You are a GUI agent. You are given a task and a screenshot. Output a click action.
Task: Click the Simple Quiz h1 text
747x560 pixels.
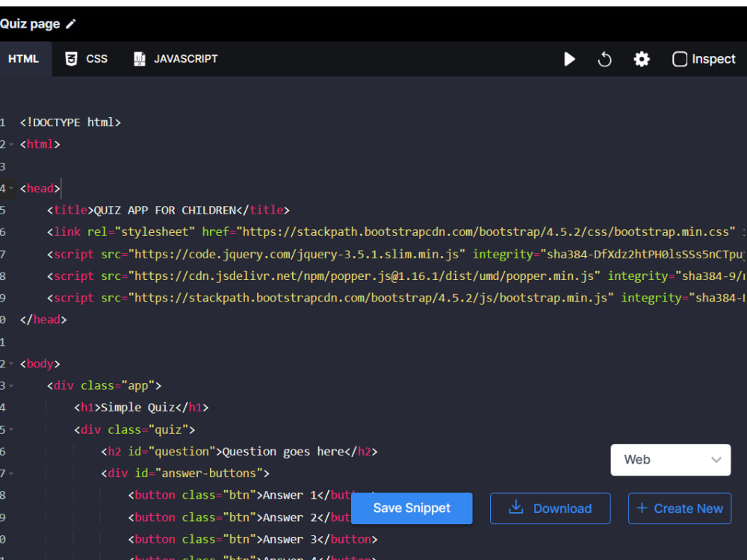137,408
